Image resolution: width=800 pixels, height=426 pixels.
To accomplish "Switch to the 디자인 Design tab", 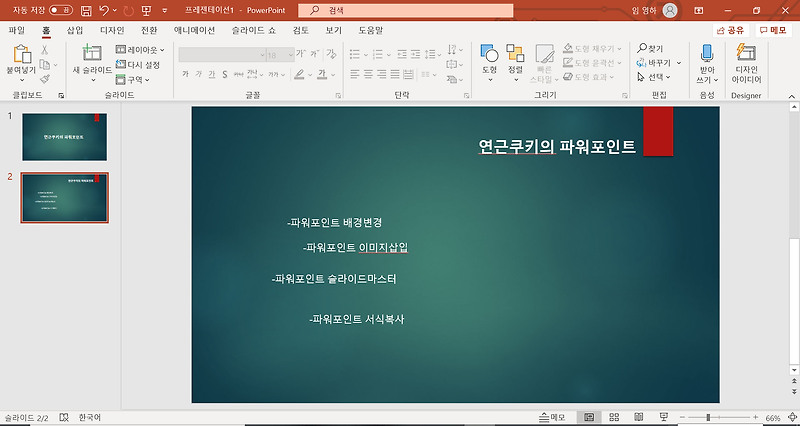I will 112,31.
